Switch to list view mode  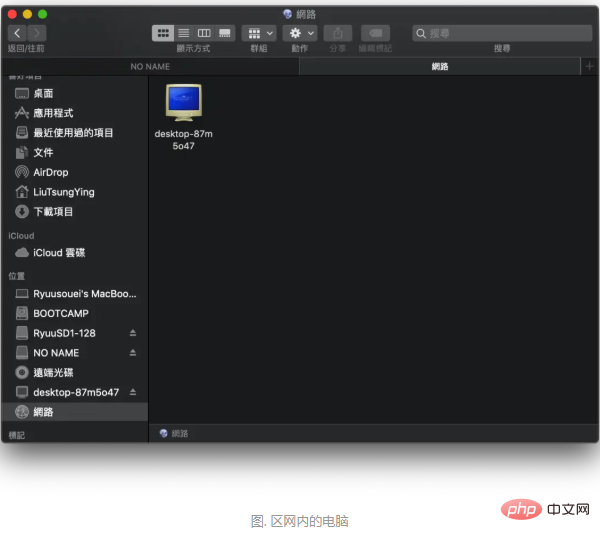184,33
